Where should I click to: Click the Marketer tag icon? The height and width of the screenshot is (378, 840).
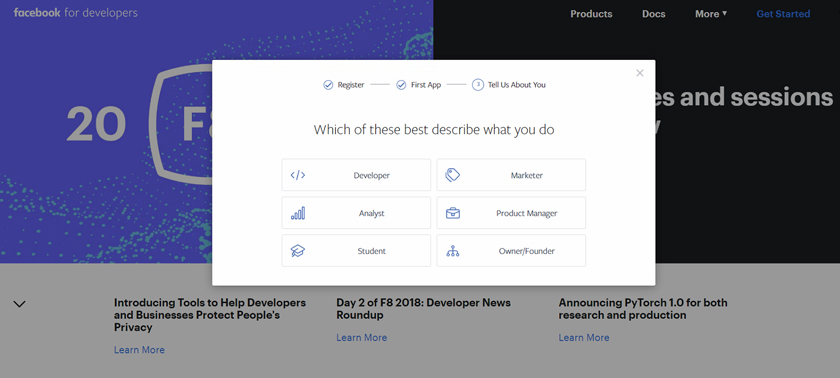pyautogui.click(x=453, y=175)
